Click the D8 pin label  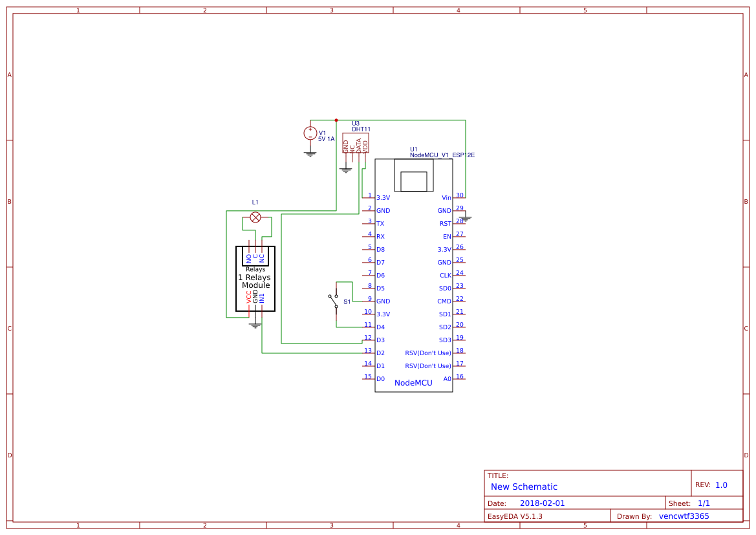380,250
